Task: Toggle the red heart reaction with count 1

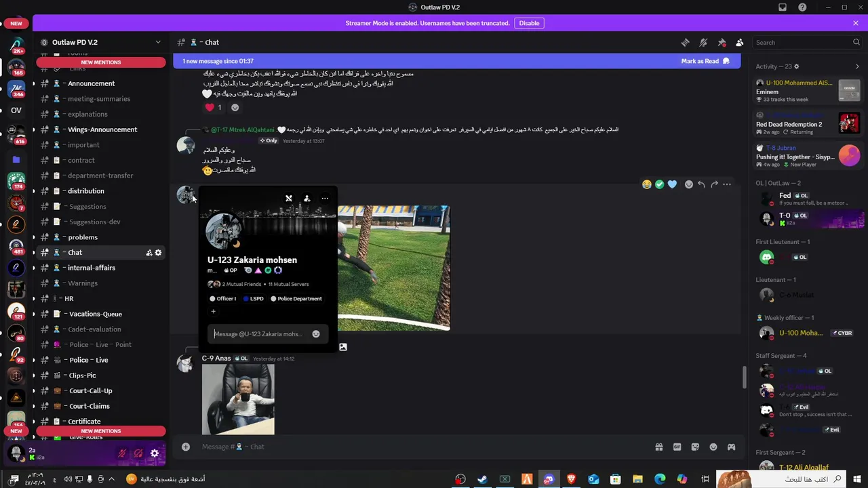Action: click(214, 107)
